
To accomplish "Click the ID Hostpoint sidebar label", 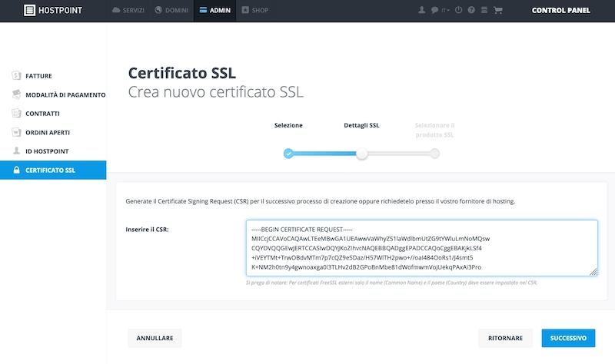I will click(x=47, y=151).
